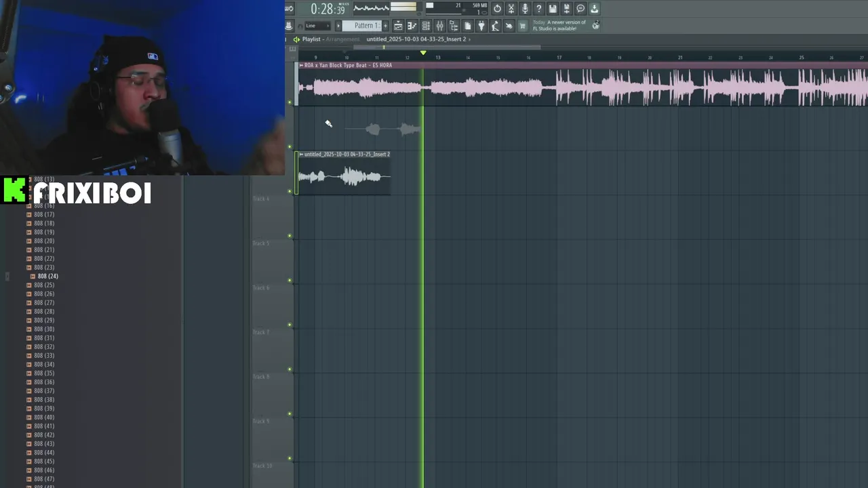This screenshot has height=488, width=868.
Task: Open the undo history button
Action: pos(497,9)
